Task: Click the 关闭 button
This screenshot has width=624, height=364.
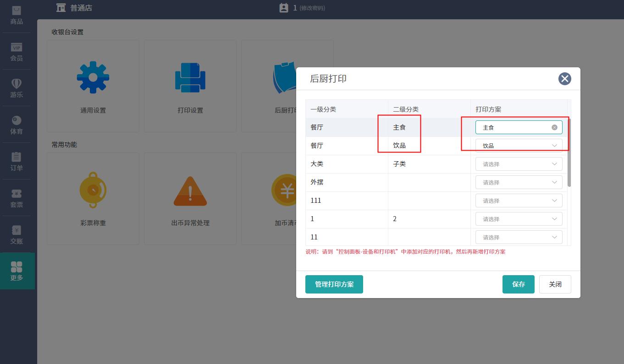Action: (x=555, y=284)
